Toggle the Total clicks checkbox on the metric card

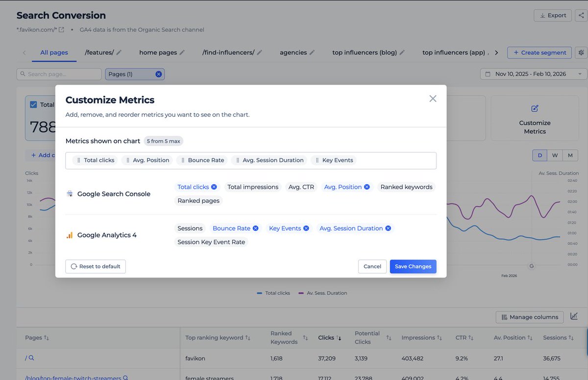click(x=33, y=104)
